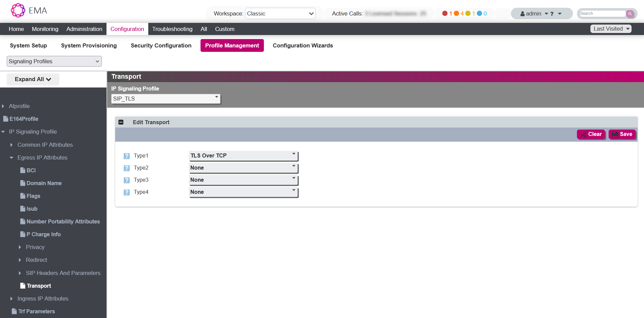Click the help icon next to Type1

point(127,156)
